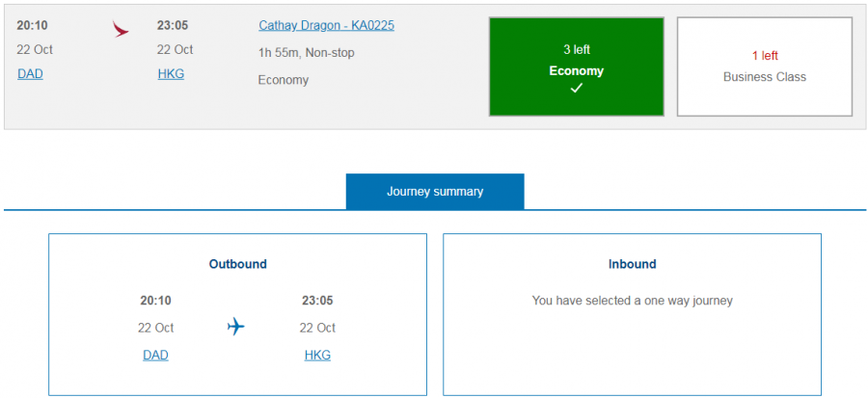Click the 23:05 arrival time in flight row
This screenshot has width=868, height=398.
click(x=175, y=25)
